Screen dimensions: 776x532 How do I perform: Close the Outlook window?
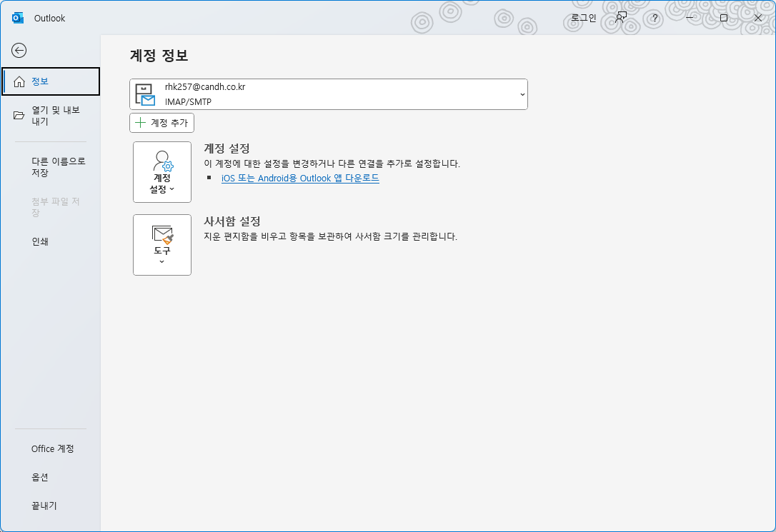coord(757,18)
